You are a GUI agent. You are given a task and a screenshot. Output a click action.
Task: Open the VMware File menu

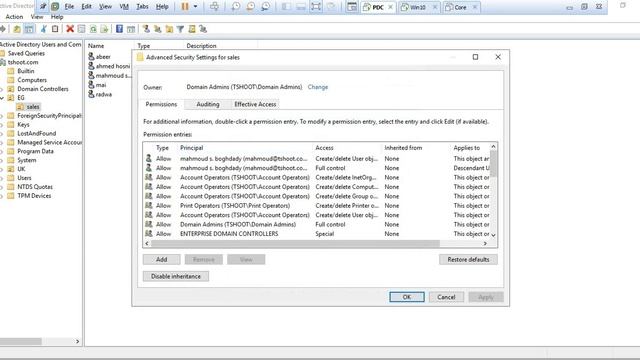tap(69, 7)
